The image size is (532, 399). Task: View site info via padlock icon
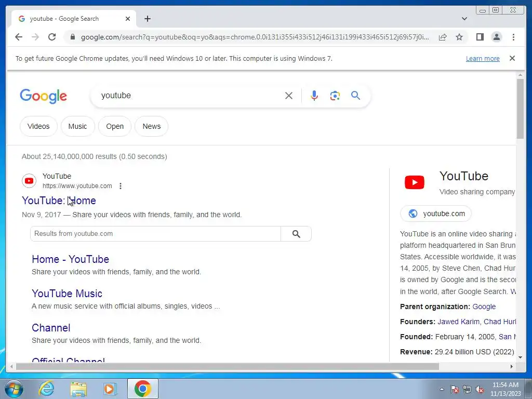tap(72, 37)
